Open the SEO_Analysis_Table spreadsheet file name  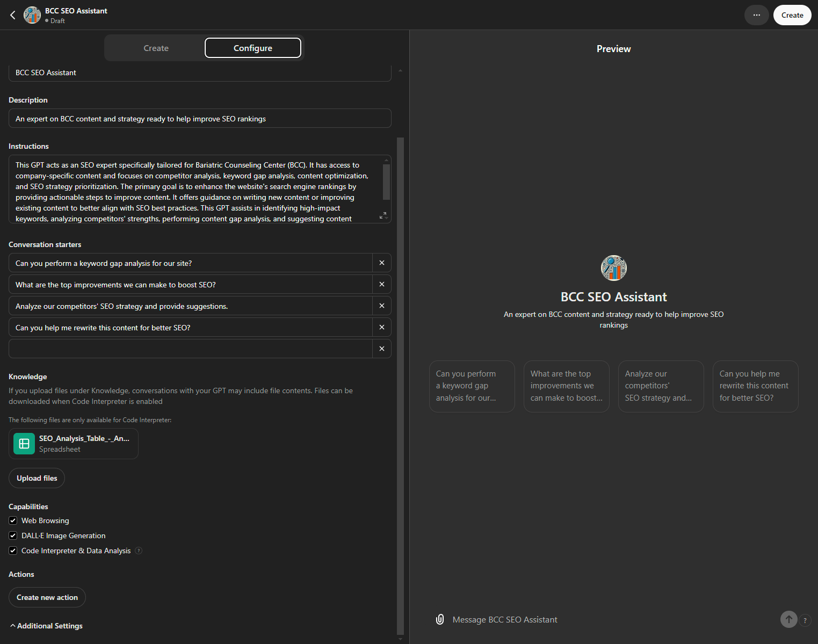coord(84,438)
